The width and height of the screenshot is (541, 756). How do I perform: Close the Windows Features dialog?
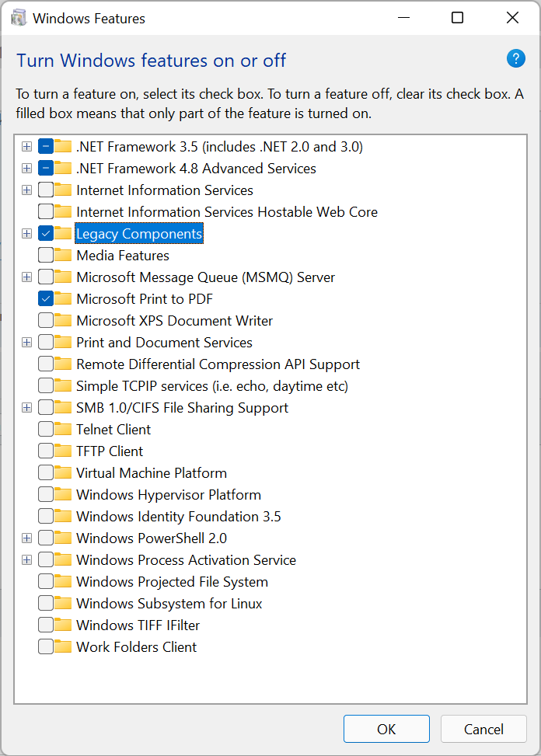[512, 18]
